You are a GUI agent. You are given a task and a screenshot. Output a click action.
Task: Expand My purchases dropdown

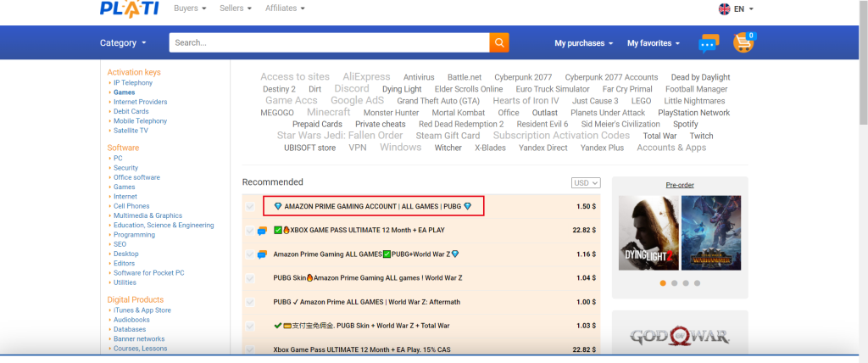pos(583,43)
